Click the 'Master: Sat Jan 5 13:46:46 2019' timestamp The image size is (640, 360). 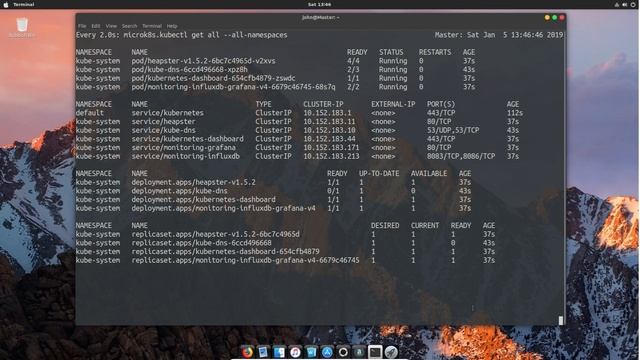click(499, 35)
